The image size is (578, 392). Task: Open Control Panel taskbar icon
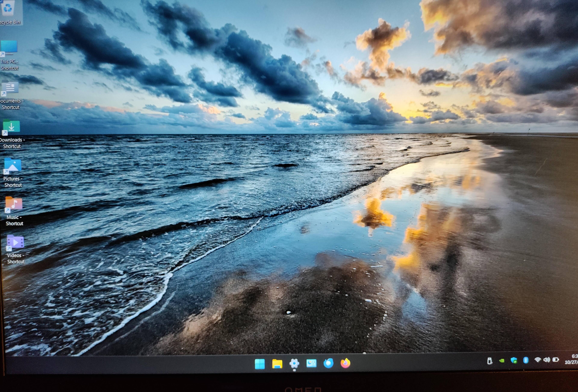point(311,363)
